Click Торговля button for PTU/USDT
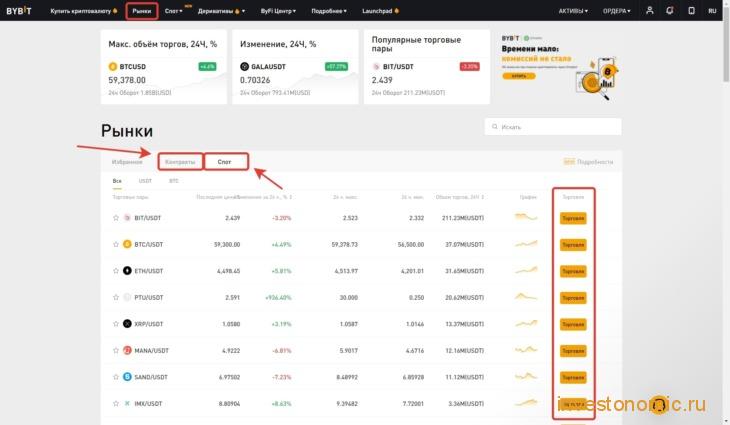This screenshot has width=730, height=425. [573, 298]
